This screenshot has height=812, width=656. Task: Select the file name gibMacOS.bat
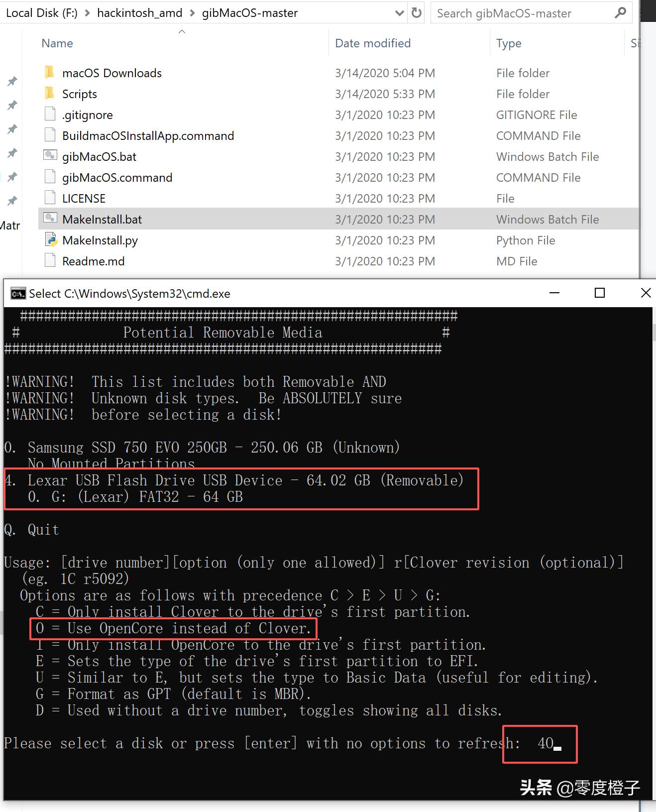[100, 157]
